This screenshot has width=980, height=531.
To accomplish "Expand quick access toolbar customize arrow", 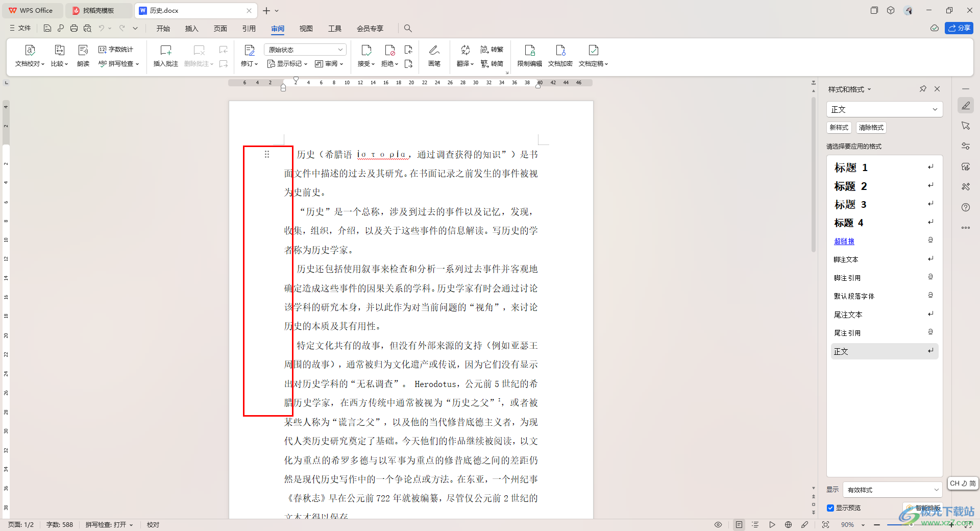I will point(135,28).
